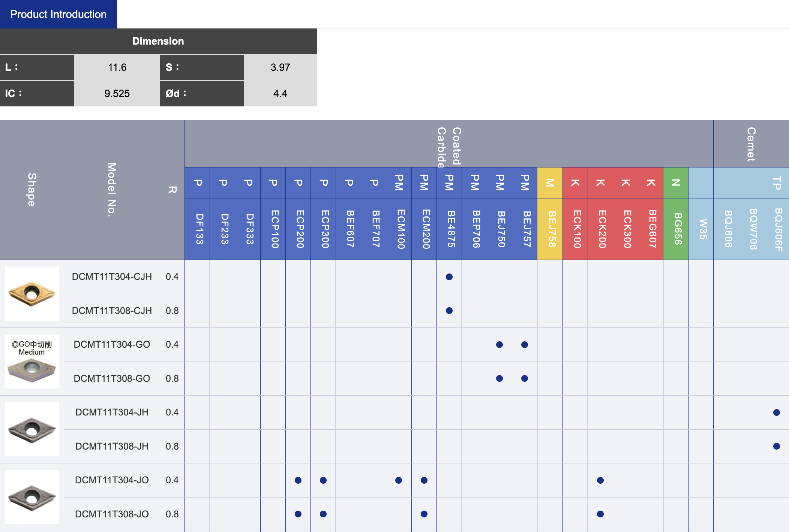Viewport: 789px width, 532px height.
Task: Click the IC dimension value 9.525
Action: (x=117, y=94)
